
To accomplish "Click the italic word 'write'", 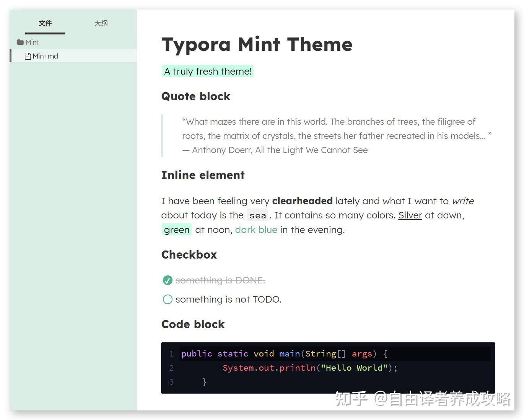I will (463, 201).
